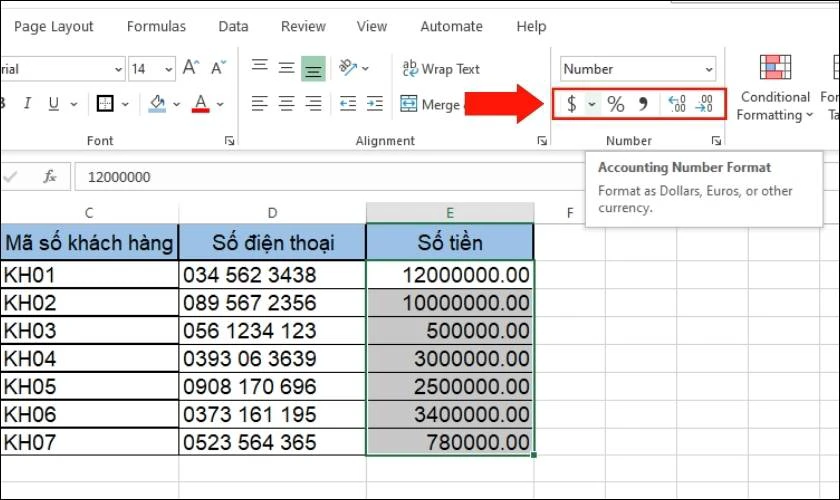The height and width of the screenshot is (500, 840).
Task: Open the Data ribbon tab
Action: (233, 26)
